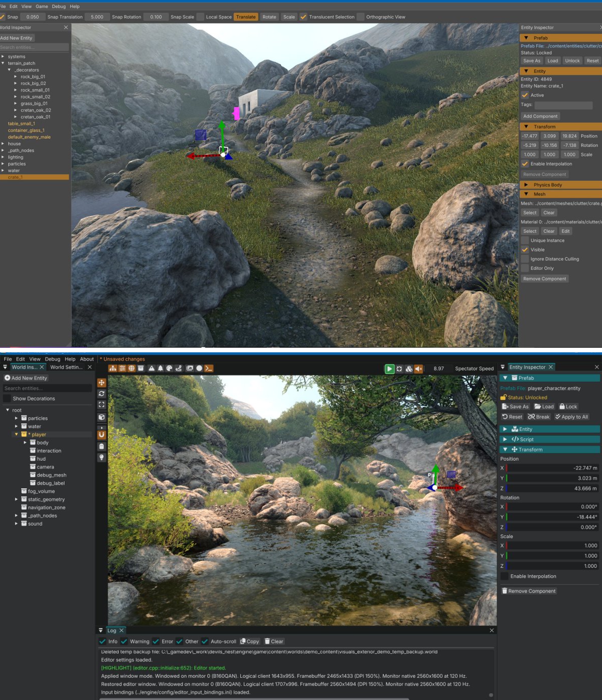This screenshot has width=602, height=700.
Task: Select the rotate arrows tool in viewport sidebar
Action: coord(101,394)
